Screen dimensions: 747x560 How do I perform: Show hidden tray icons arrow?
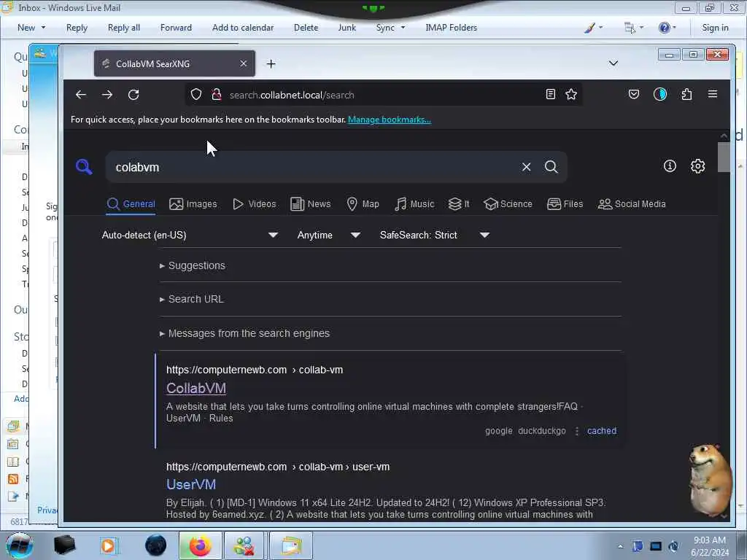click(x=620, y=546)
